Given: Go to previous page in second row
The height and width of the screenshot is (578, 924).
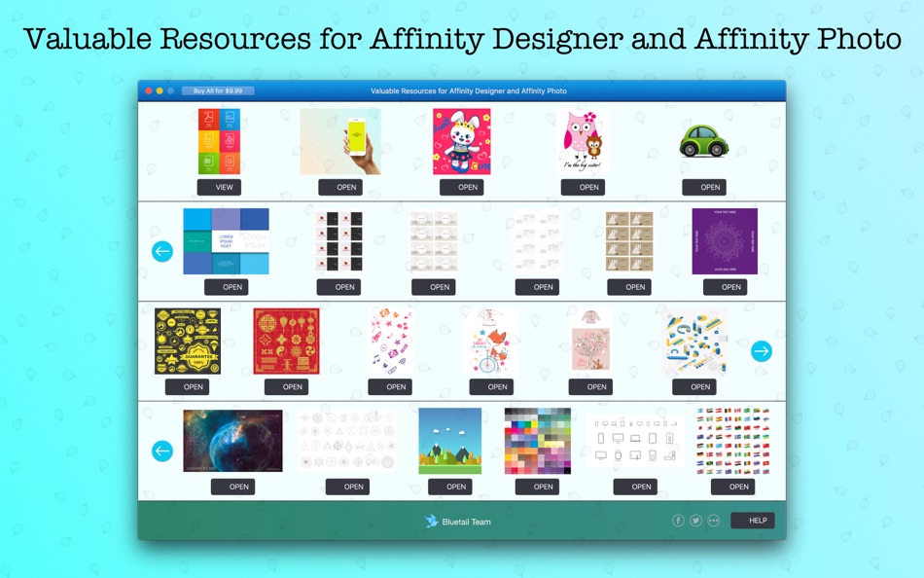Looking at the screenshot, I should click(162, 251).
